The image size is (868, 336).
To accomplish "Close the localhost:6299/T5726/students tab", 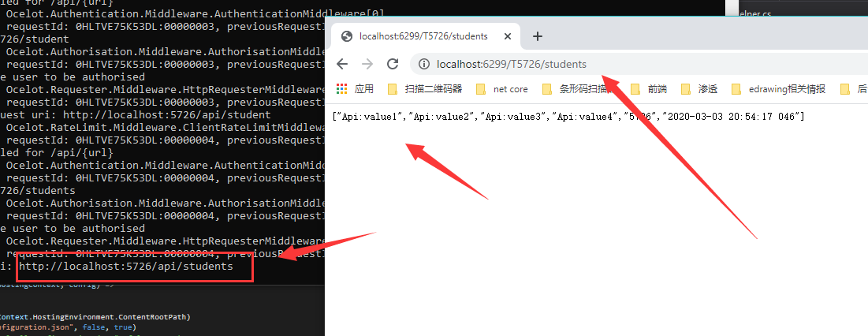I will [x=507, y=36].
